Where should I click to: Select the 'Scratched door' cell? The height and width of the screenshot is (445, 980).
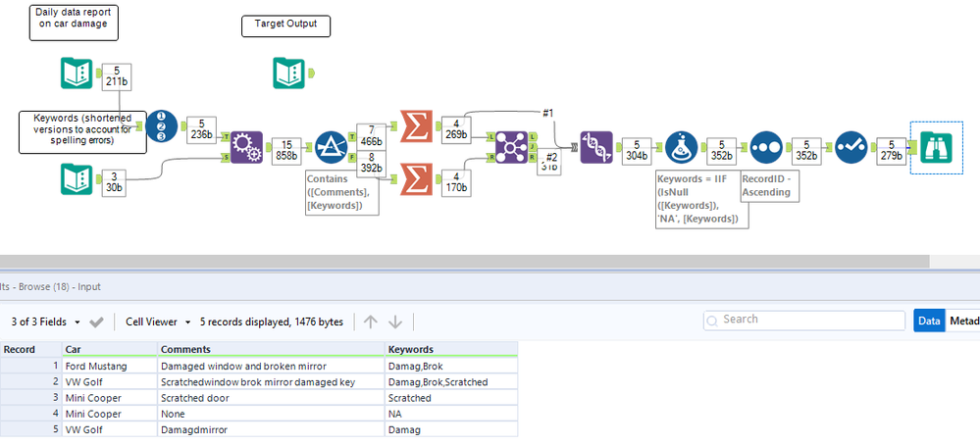271,398
